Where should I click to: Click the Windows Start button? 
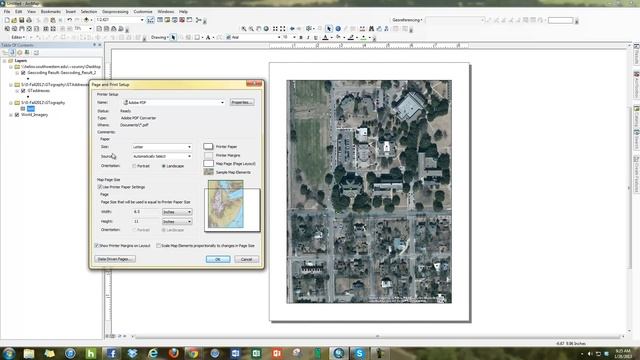(9, 353)
